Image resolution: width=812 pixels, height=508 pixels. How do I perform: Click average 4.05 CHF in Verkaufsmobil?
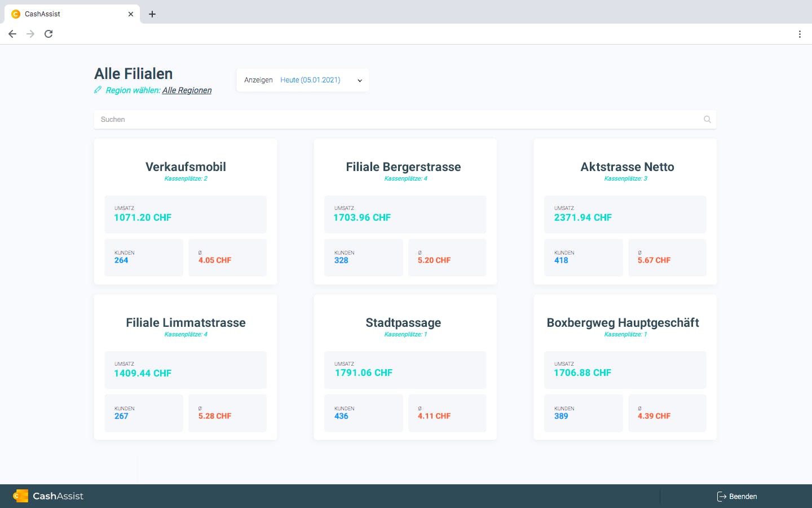pos(215,260)
